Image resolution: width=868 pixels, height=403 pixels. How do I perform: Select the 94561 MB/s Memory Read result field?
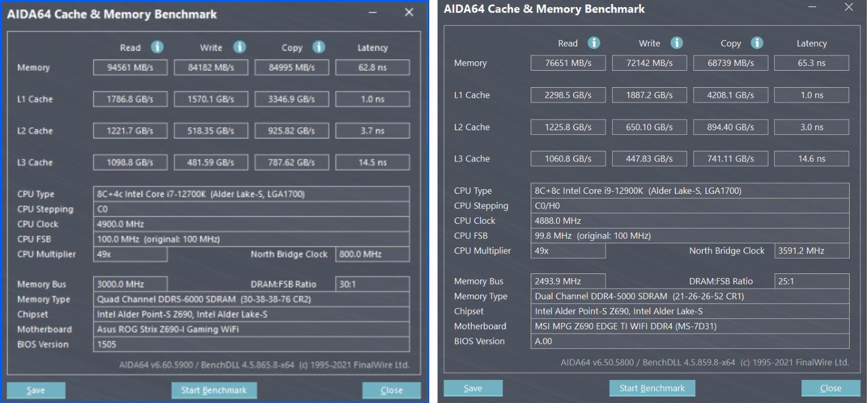click(x=130, y=67)
